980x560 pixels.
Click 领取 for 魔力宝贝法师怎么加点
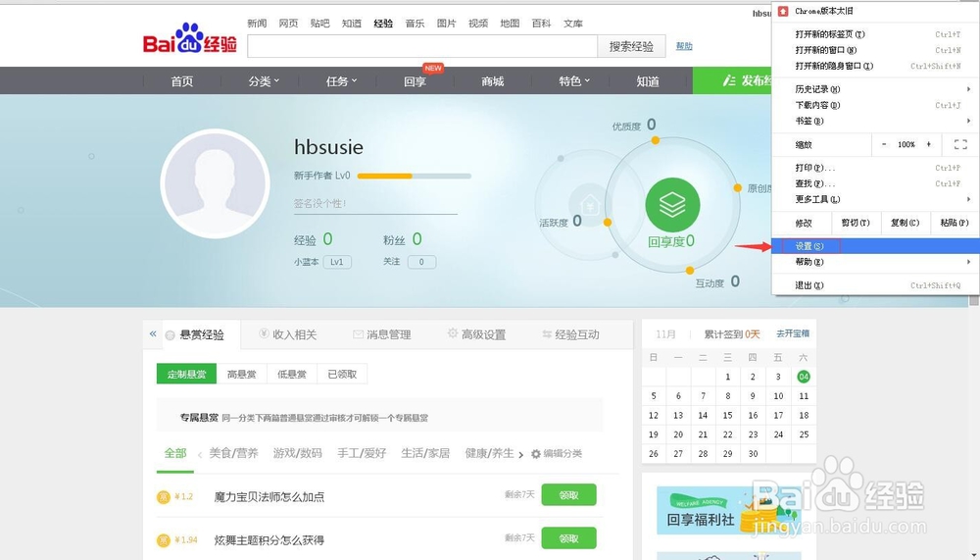point(568,495)
